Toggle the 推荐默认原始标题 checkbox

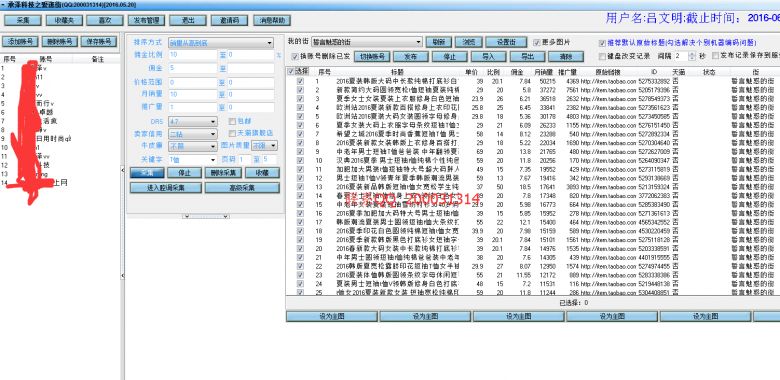coord(603,43)
